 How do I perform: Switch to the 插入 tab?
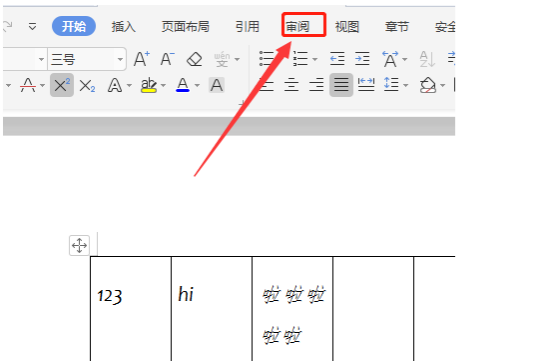(x=123, y=27)
